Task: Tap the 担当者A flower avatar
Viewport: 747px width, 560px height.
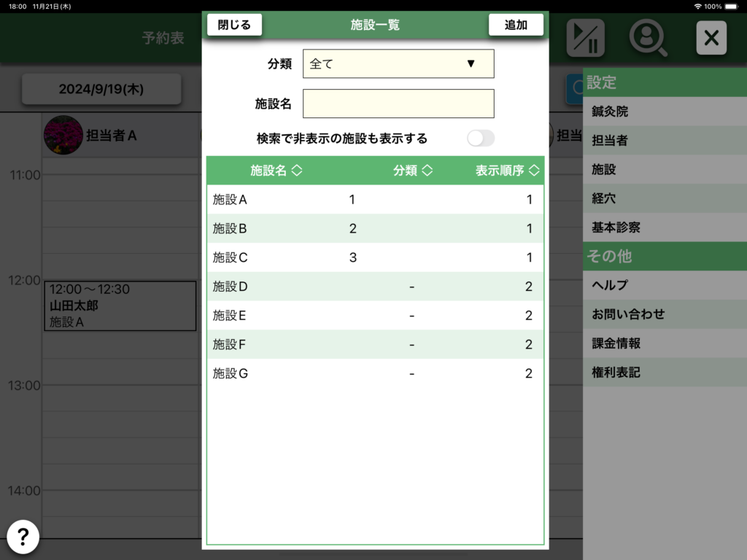Action: click(x=63, y=135)
